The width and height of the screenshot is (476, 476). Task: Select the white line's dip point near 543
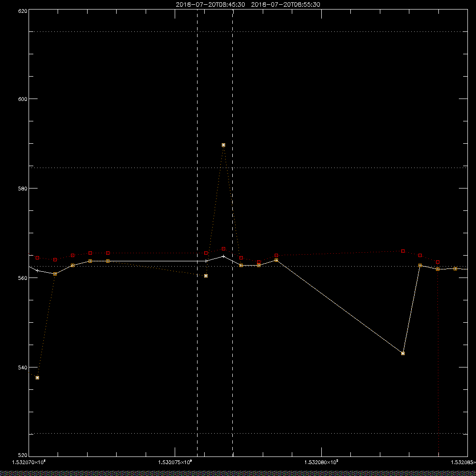(x=403, y=353)
